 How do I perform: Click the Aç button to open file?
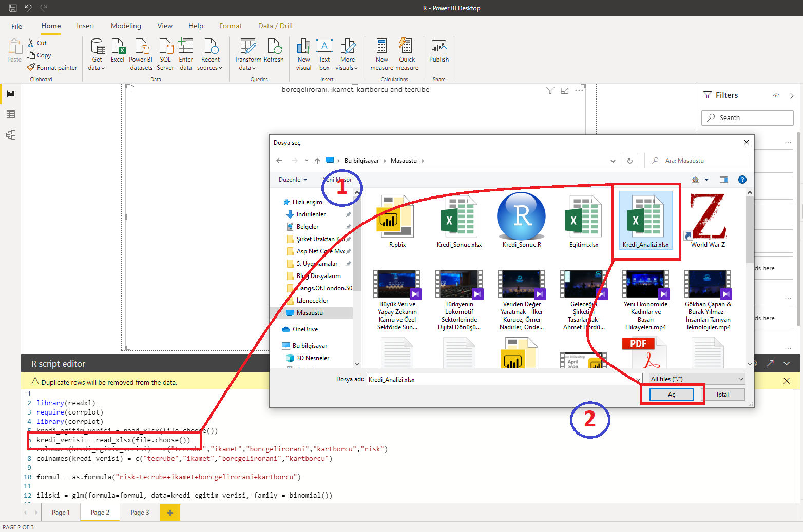671,395
